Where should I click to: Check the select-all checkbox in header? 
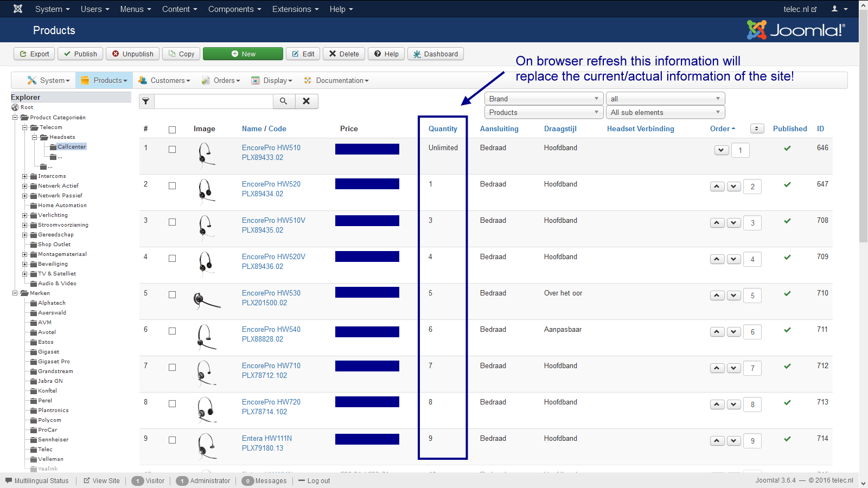172,130
